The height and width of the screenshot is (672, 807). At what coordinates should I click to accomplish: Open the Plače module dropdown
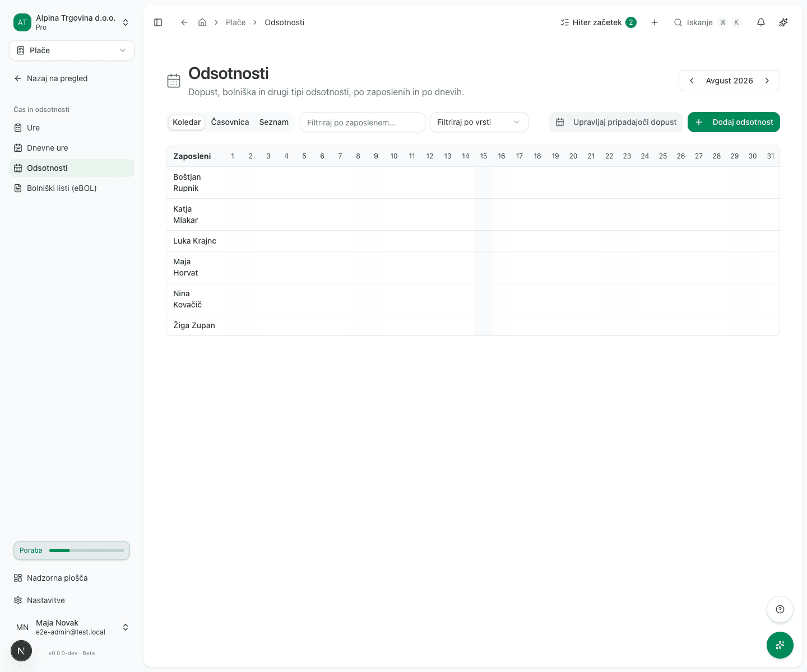[x=72, y=50]
